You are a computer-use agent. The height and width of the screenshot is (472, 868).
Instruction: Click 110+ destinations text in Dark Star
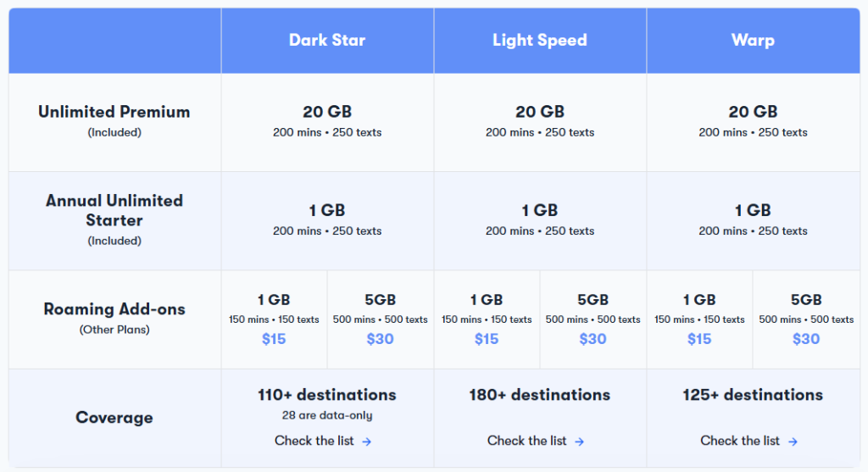tap(327, 395)
